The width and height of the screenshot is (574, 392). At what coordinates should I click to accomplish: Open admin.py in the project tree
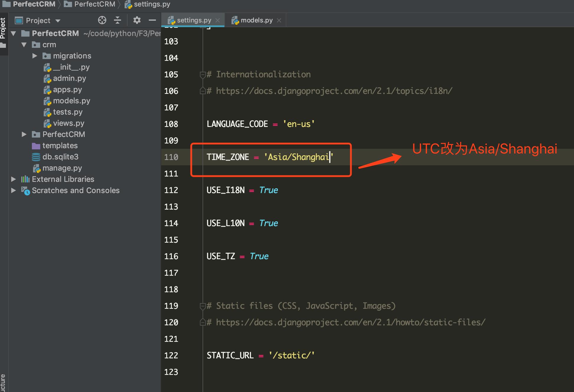pos(69,78)
